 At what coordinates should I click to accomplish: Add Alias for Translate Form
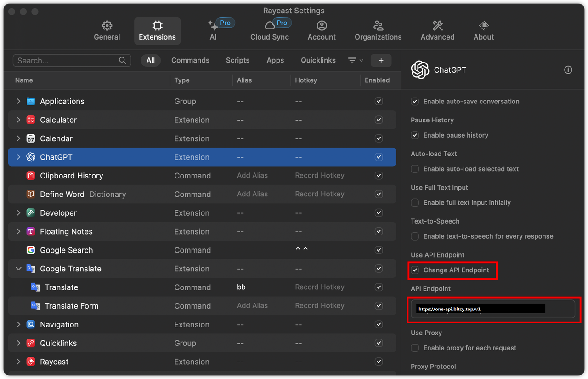pyautogui.click(x=252, y=306)
